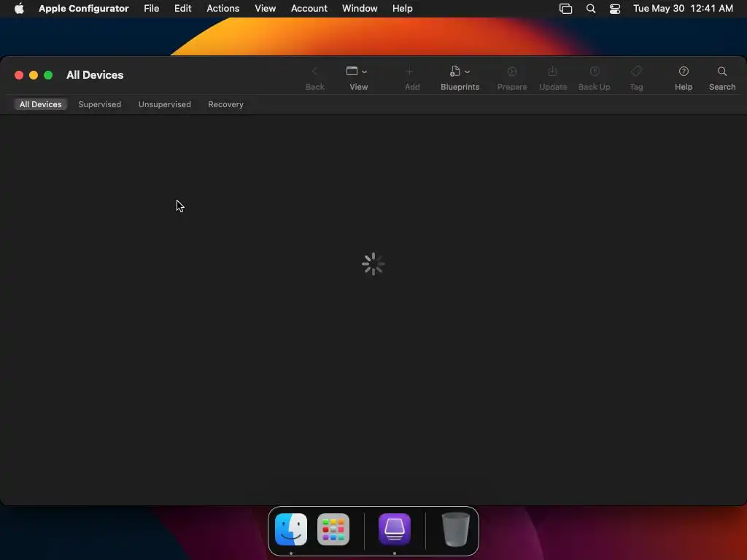Open the Edit menu
This screenshot has width=747, height=560.
click(x=182, y=8)
